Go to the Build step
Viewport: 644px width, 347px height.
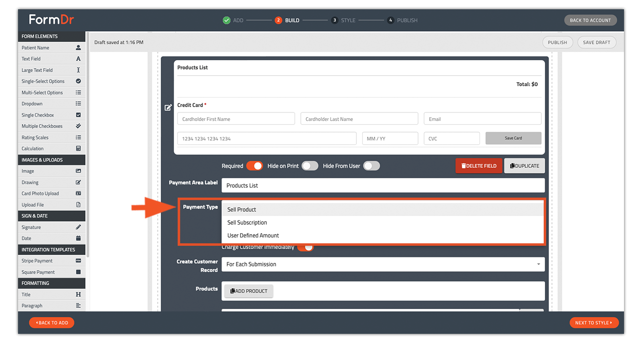click(x=287, y=20)
